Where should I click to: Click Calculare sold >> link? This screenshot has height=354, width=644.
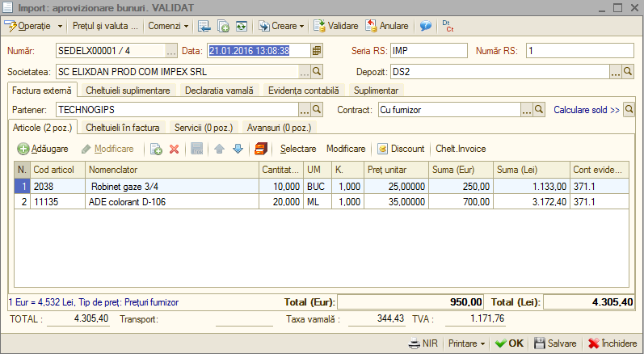click(x=587, y=110)
